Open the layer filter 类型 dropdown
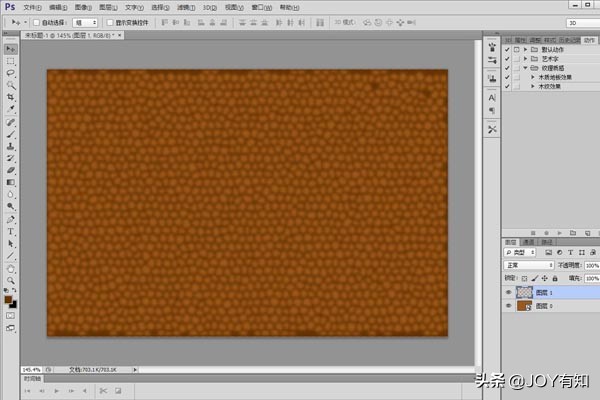This screenshot has width=600, height=400. pyautogui.click(x=520, y=252)
